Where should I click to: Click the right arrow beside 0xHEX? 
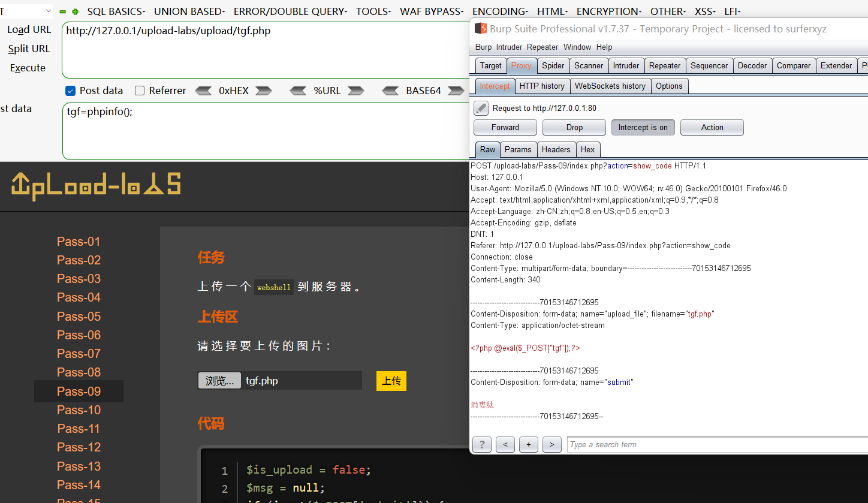coord(264,91)
